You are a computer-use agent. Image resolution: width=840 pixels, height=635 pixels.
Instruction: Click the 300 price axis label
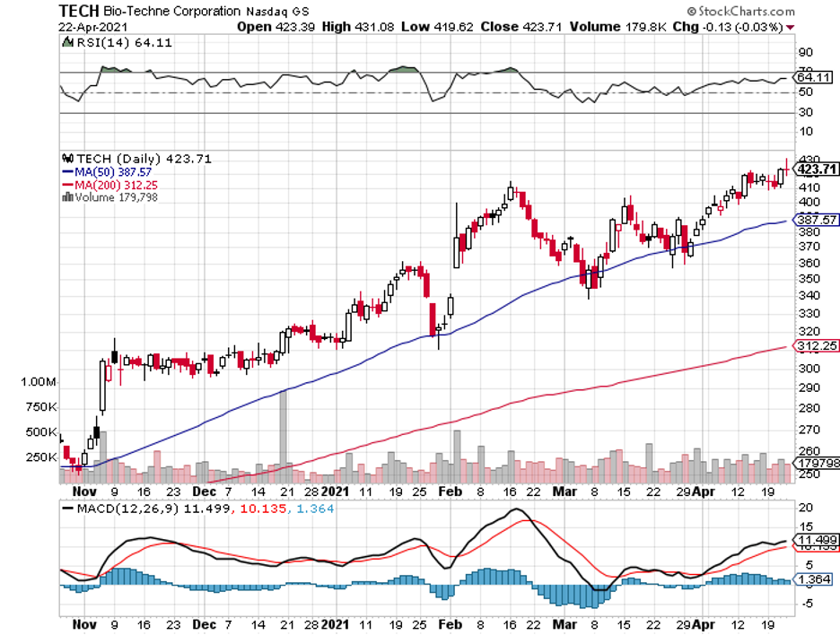[x=809, y=369]
